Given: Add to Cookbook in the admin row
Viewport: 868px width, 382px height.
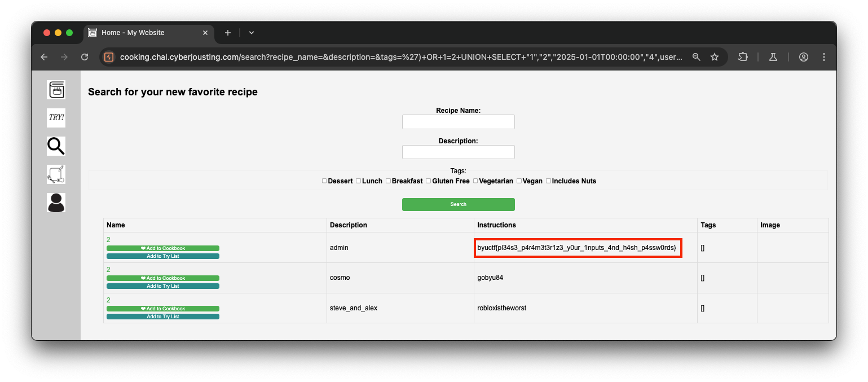Looking at the screenshot, I should [163, 248].
